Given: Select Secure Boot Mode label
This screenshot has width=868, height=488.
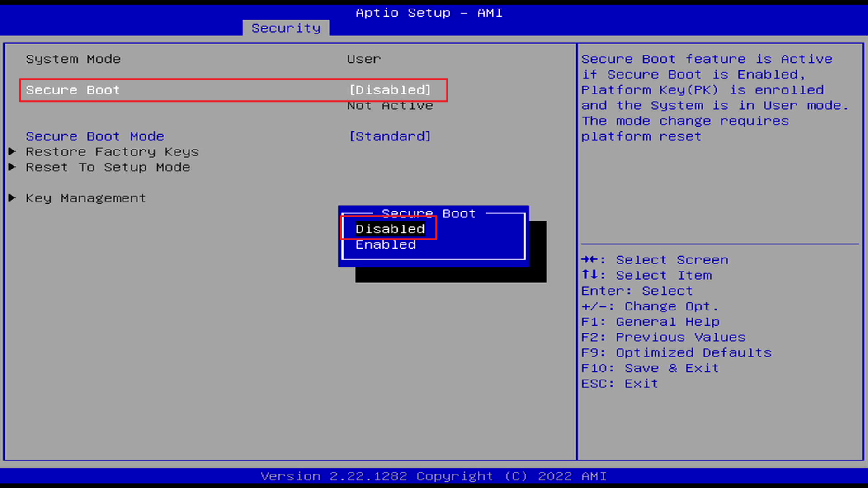Looking at the screenshot, I should click(x=95, y=136).
